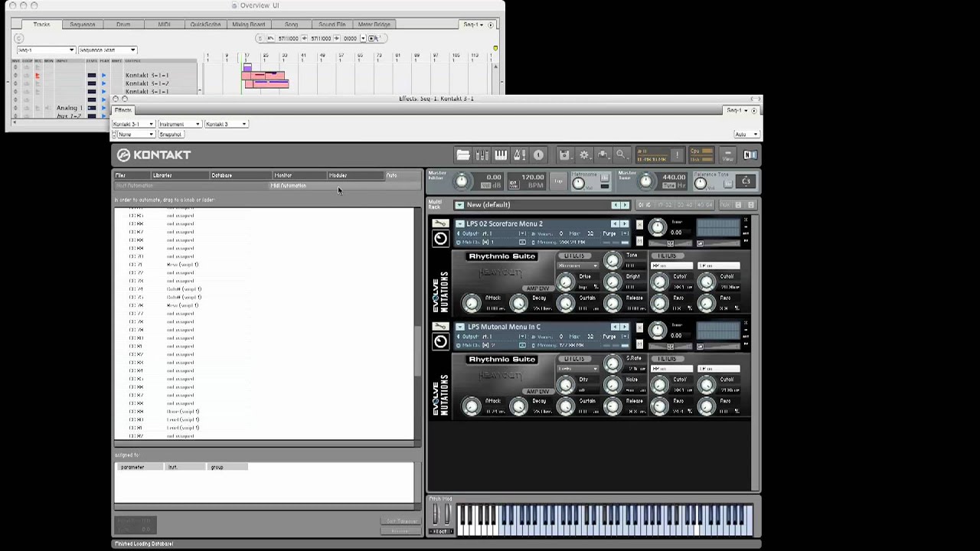Toggle the AUX button in Multi Rack

coord(724,205)
